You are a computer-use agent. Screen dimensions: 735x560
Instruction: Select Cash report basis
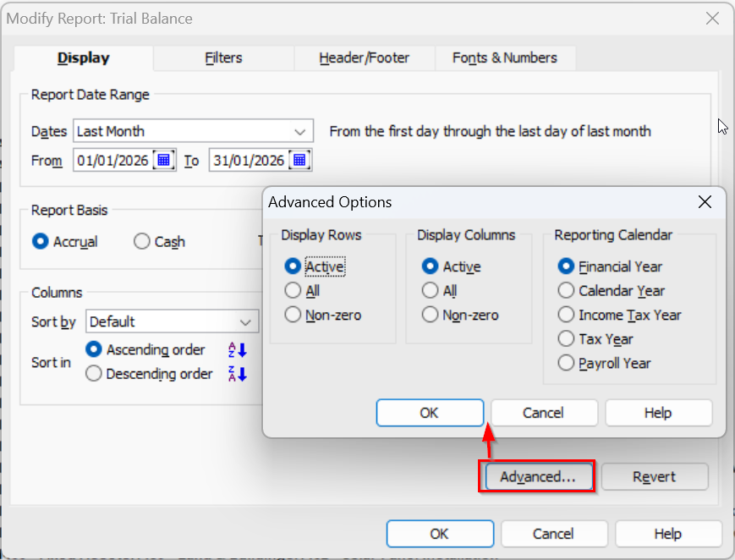pyautogui.click(x=159, y=242)
